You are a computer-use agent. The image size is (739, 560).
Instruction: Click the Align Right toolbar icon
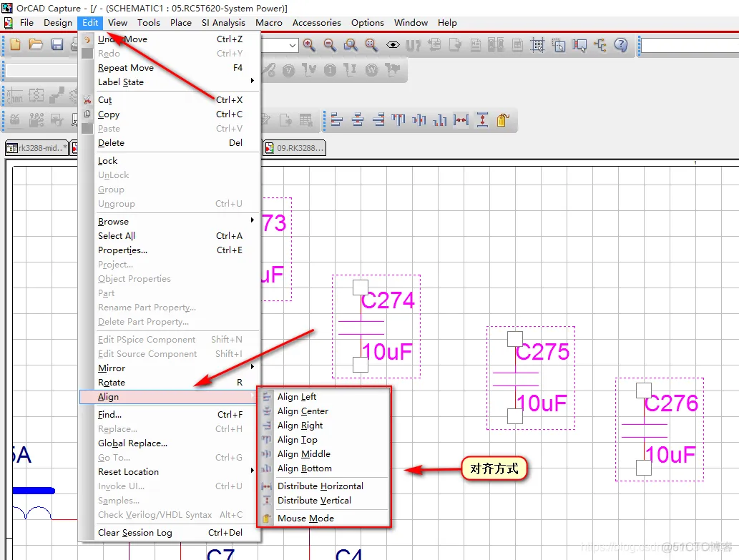(x=378, y=119)
